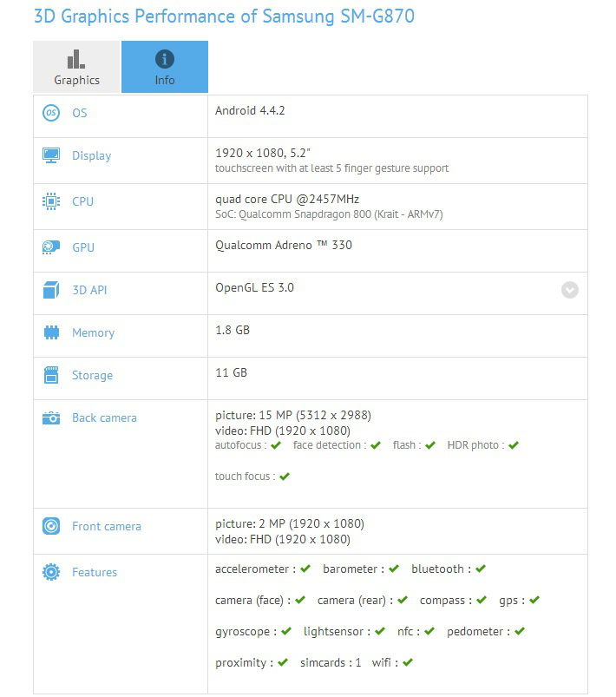The height and width of the screenshot is (697, 616).
Task: Click the bluetooth green checkmark
Action: pyautogui.click(x=481, y=569)
